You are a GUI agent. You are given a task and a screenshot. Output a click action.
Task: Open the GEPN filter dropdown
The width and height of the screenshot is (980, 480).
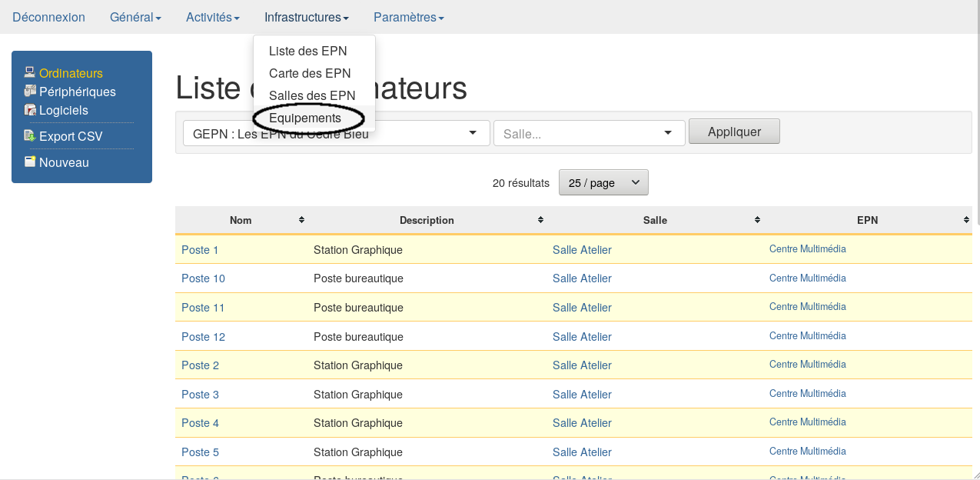336,133
